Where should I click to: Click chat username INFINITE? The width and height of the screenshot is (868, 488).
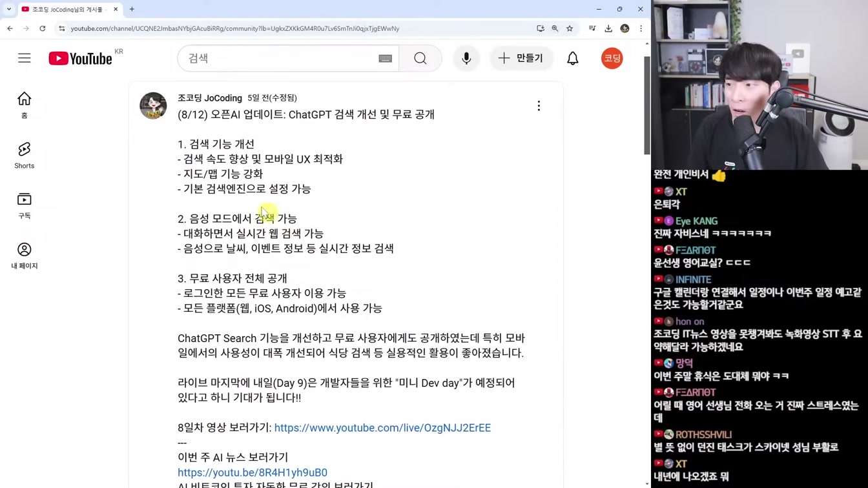click(693, 280)
